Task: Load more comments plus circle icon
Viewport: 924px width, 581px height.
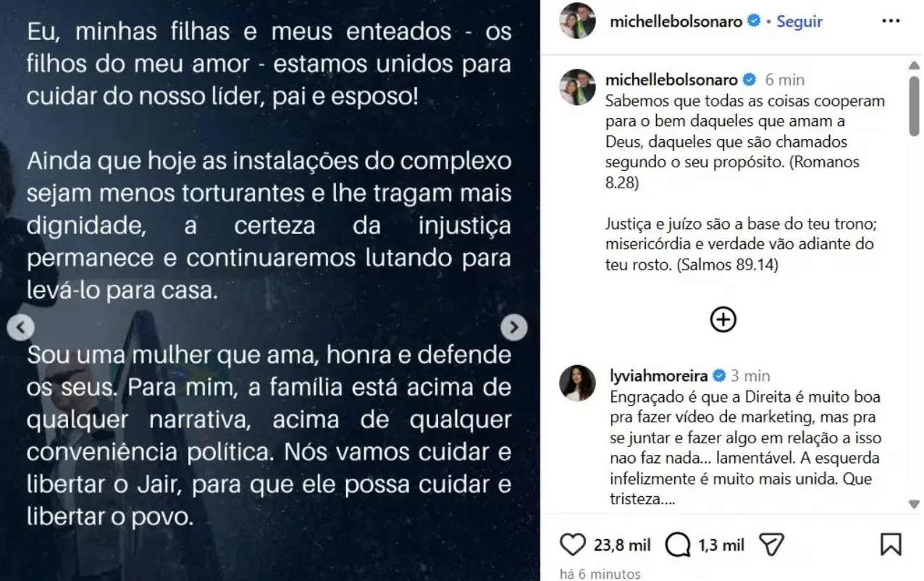Action: tap(723, 319)
